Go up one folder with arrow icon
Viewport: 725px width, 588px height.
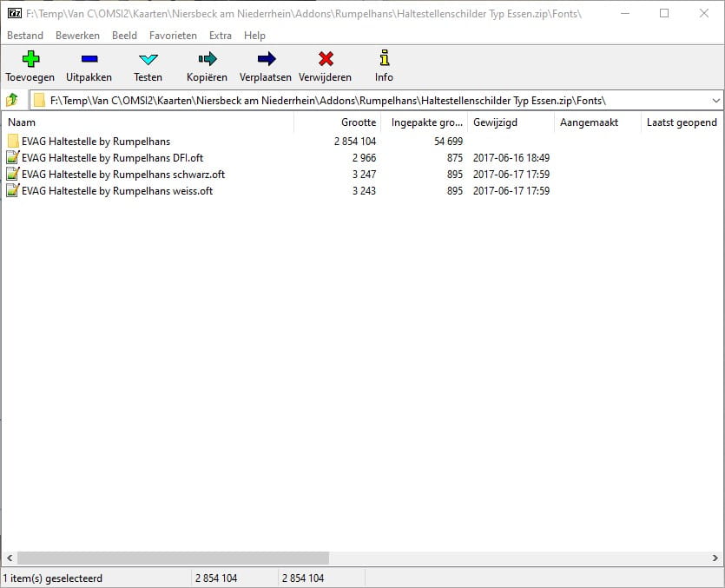coord(12,100)
